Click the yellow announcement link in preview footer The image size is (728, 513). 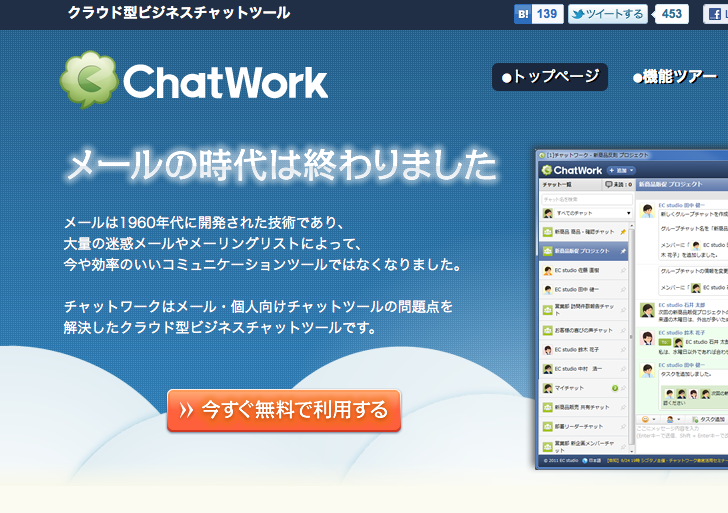click(x=667, y=461)
